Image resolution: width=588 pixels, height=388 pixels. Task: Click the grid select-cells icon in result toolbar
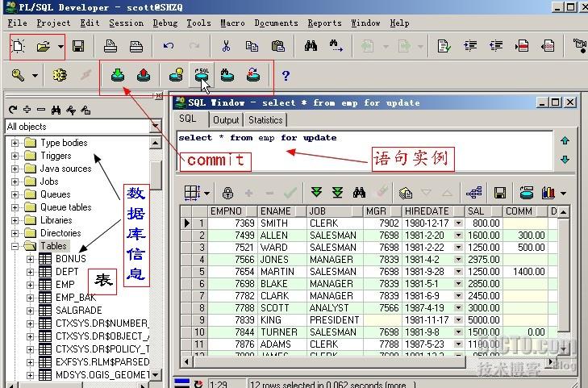tap(192, 193)
